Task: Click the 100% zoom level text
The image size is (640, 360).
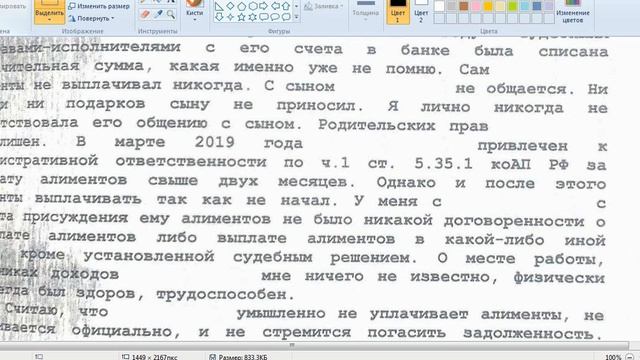Action: [613, 357]
